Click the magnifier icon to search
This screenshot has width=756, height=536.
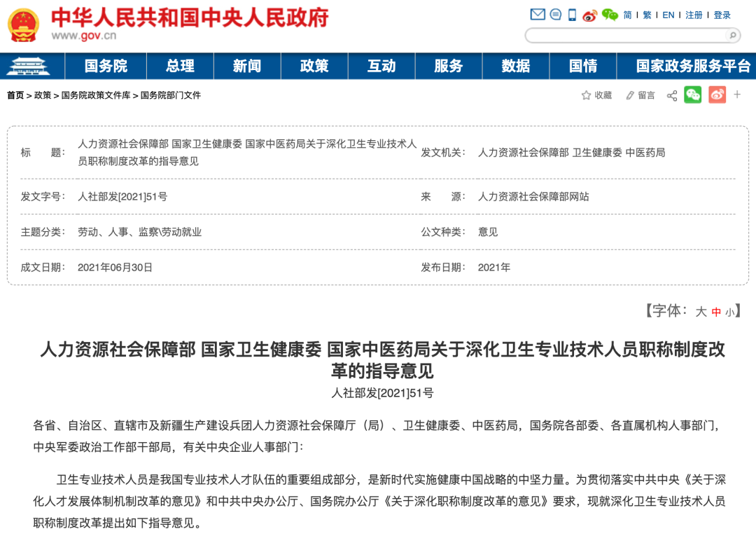[x=731, y=34]
